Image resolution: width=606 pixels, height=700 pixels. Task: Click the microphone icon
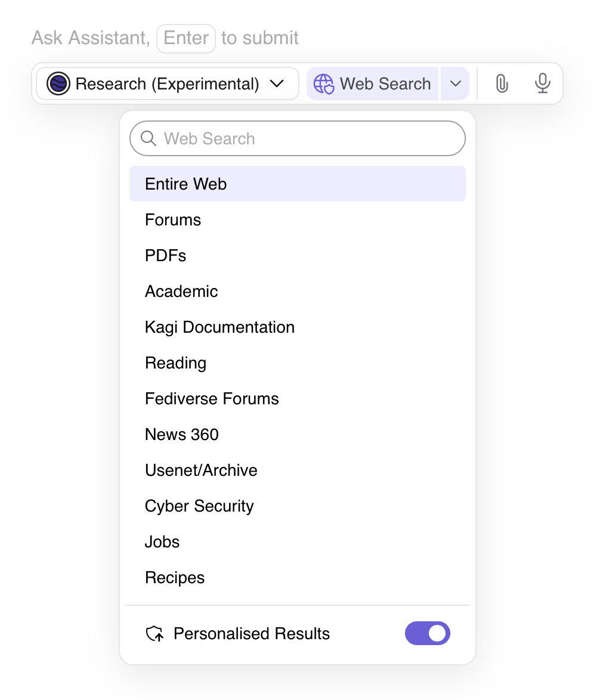542,83
